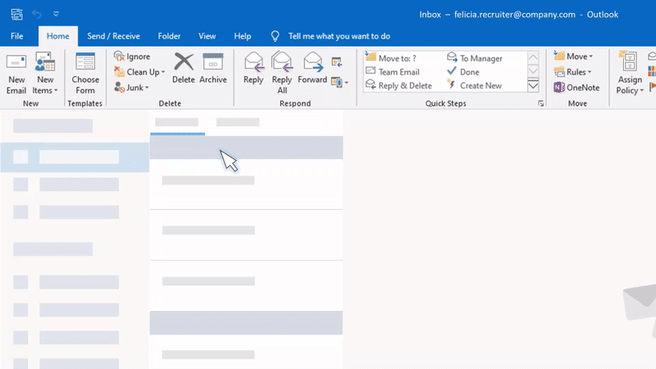Open the Rules dropdown

[x=572, y=72]
